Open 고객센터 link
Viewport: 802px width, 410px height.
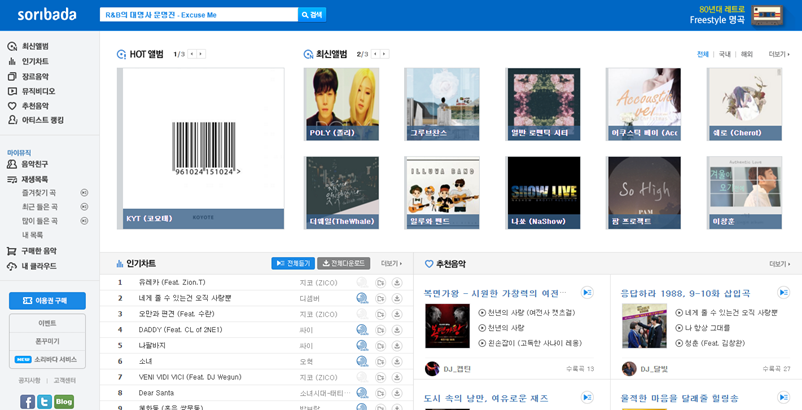coord(64,380)
